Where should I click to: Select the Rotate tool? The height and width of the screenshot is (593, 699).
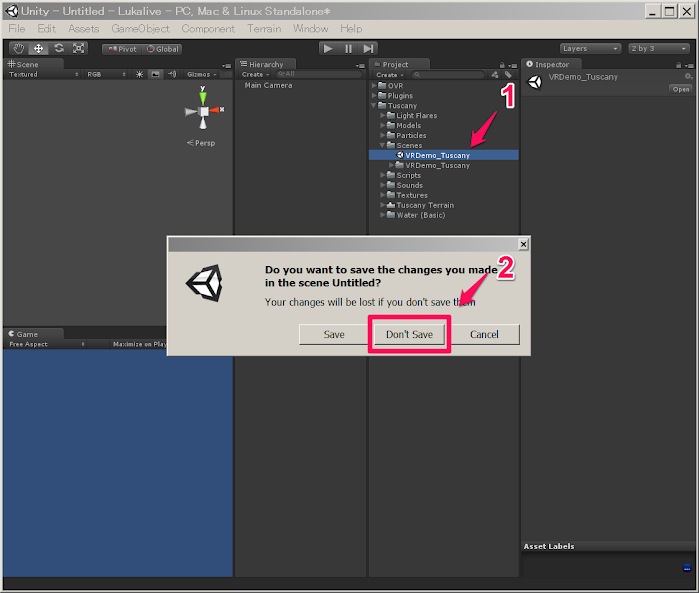[58, 48]
